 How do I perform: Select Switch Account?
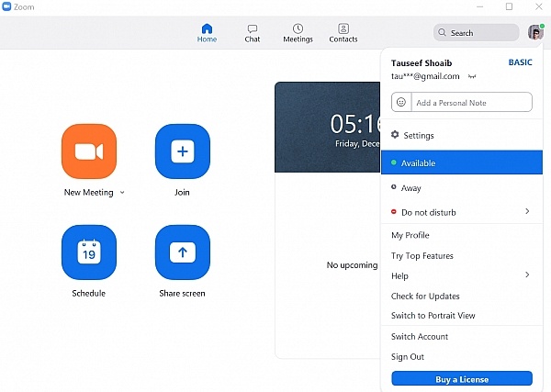point(420,337)
